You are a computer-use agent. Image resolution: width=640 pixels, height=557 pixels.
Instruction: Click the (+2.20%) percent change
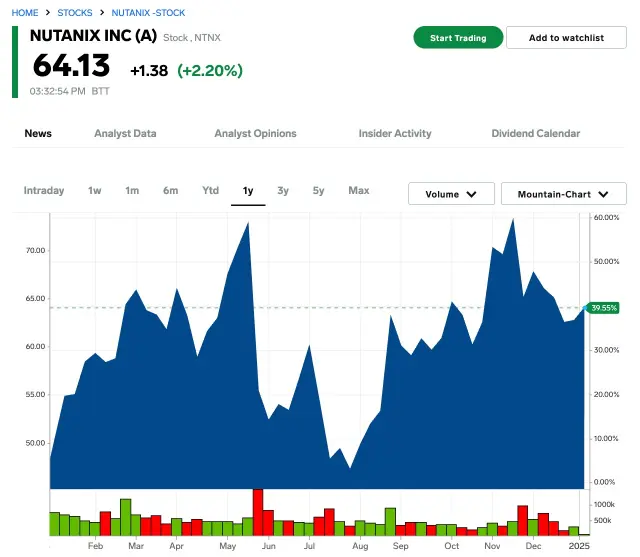click(210, 71)
